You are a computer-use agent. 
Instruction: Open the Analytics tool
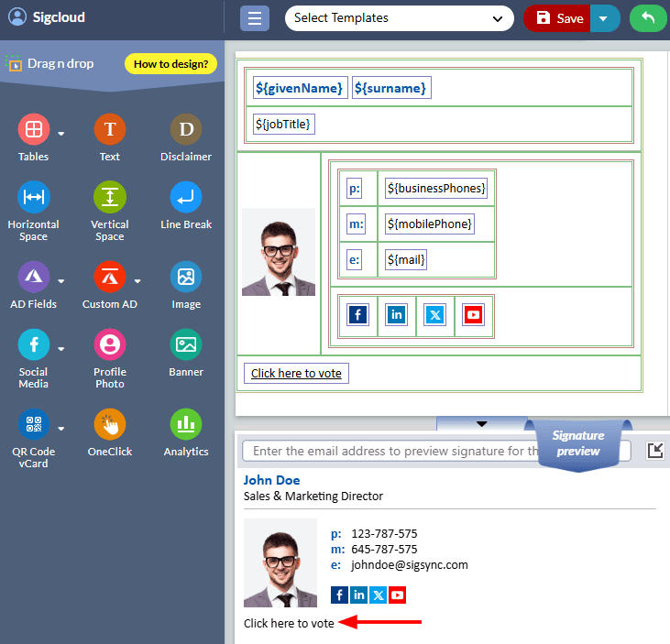point(186,425)
